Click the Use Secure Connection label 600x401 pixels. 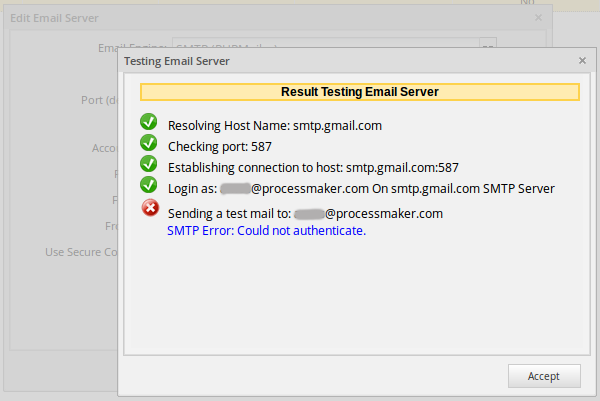pyautogui.click(x=82, y=252)
